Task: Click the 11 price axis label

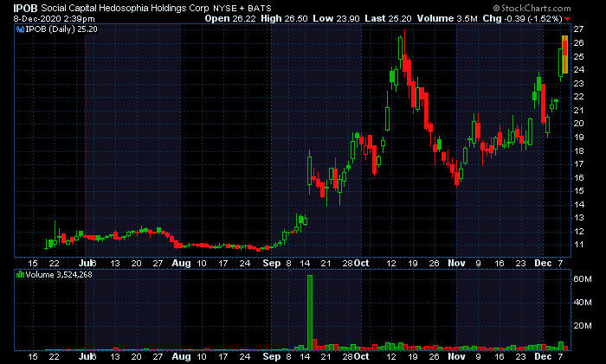Action: click(578, 245)
